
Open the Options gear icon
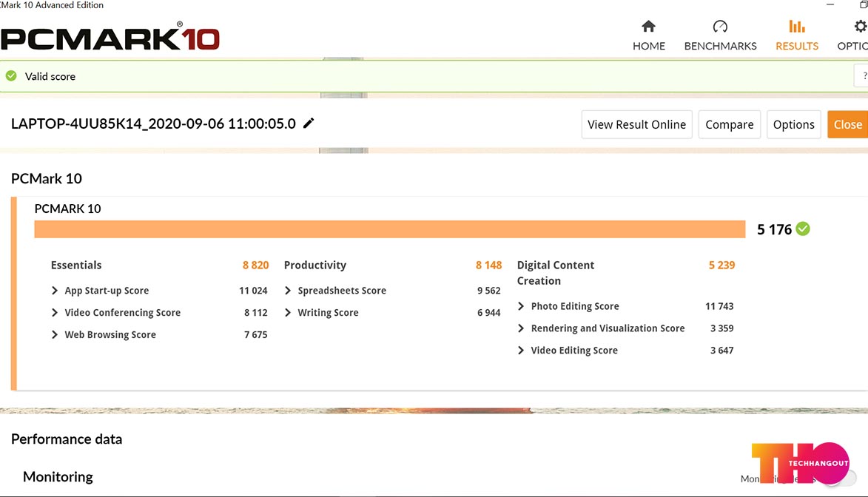click(861, 26)
